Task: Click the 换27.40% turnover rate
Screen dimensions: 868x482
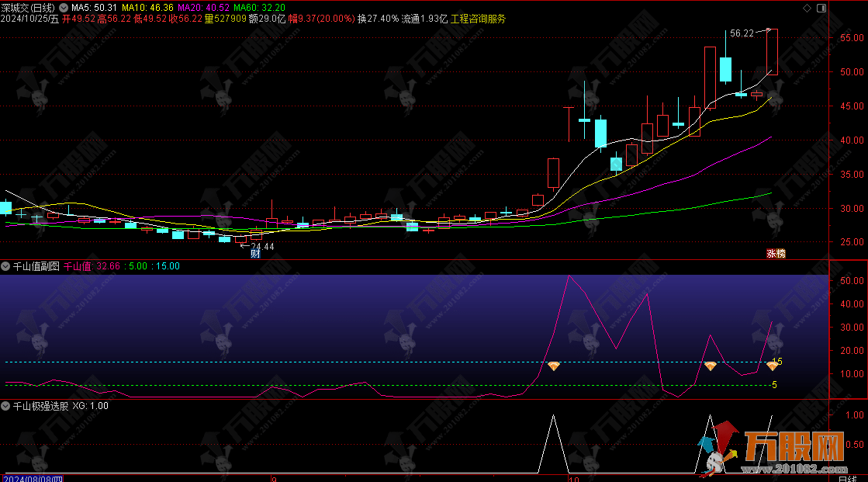Action: pyautogui.click(x=378, y=19)
